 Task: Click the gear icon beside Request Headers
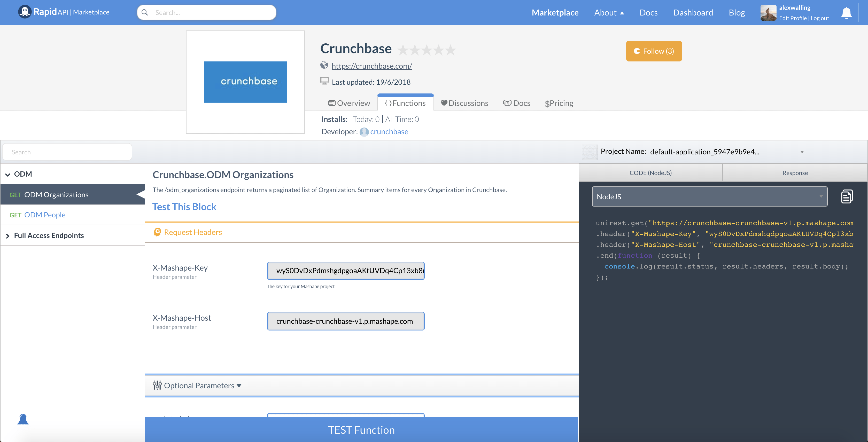click(x=157, y=232)
